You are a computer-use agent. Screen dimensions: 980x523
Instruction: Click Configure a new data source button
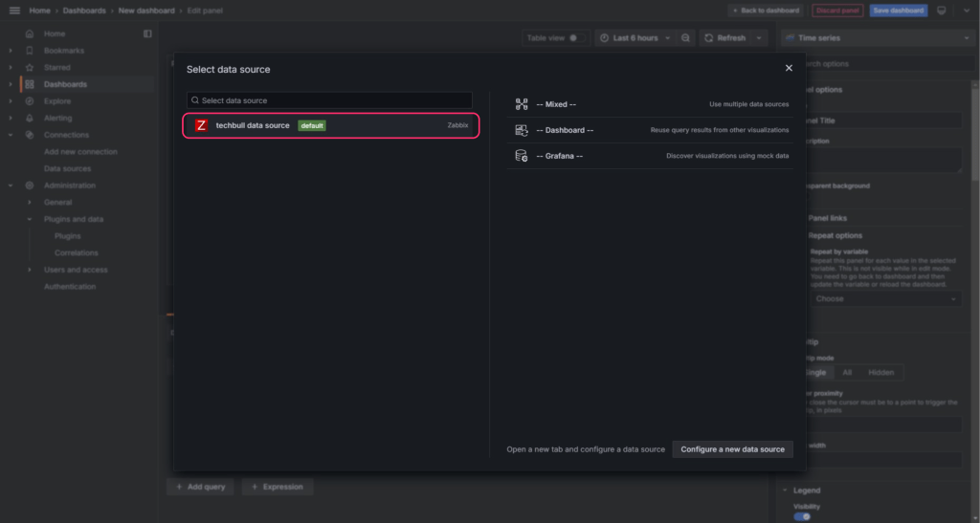click(x=732, y=449)
